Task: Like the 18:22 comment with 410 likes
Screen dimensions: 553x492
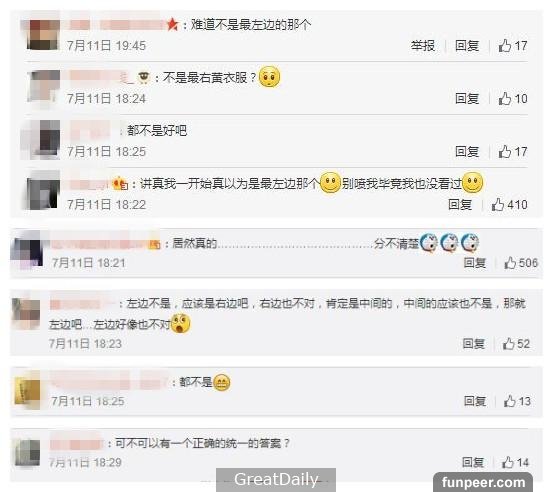Action: coord(509,204)
